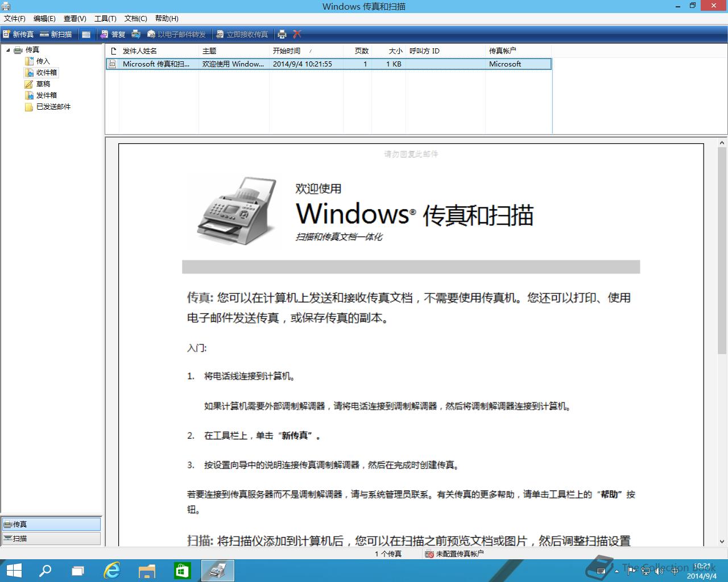Click the 1 个传真 status bar text
The height and width of the screenshot is (582, 728).
point(388,554)
